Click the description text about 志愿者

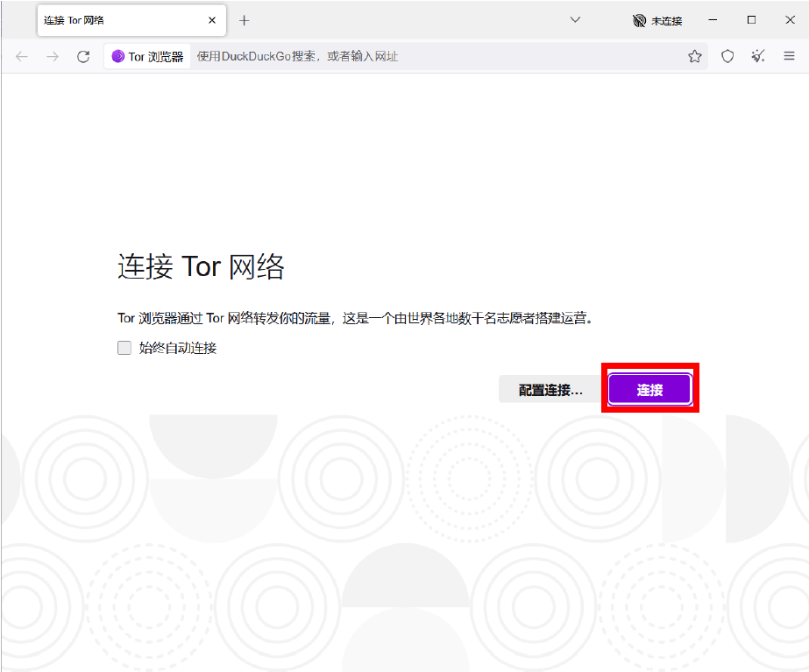(356, 318)
